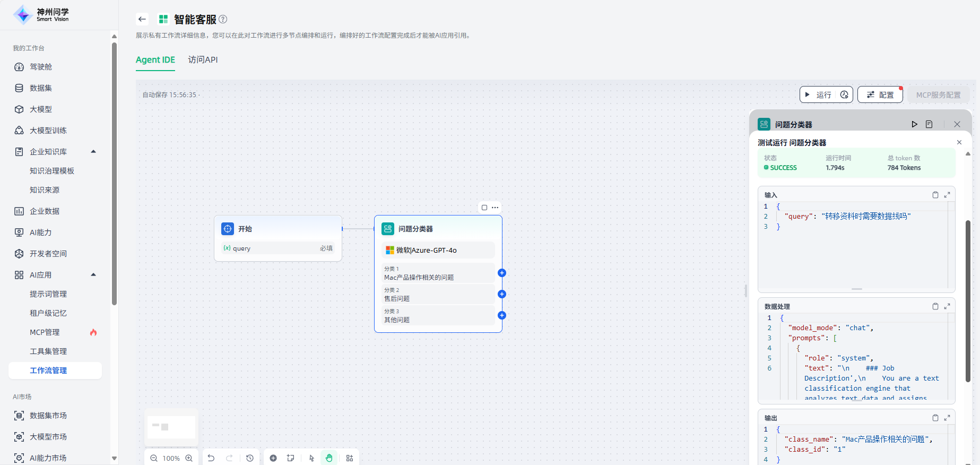Screen dimensions: 980x465
Task: Close the 测试运行 问题分类器 result view
Action: (x=959, y=142)
